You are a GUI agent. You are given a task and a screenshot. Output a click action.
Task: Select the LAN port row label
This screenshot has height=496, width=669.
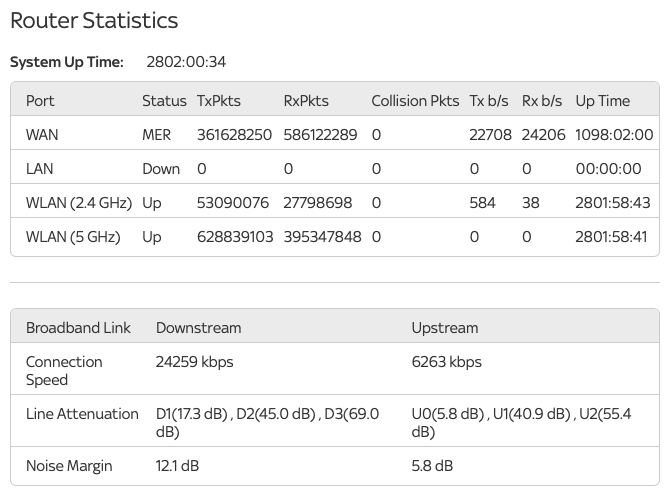40,169
